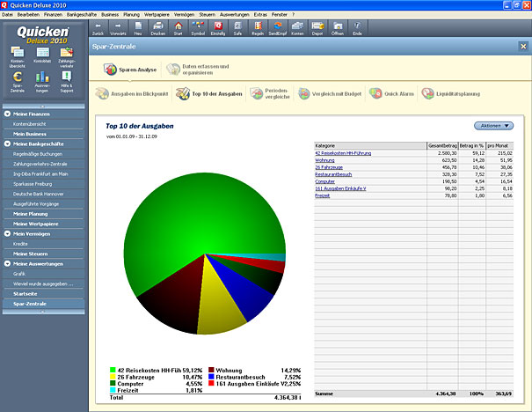Click the green Reisekosten legend swatch
Screen dimensions: 532x412
click(113, 371)
